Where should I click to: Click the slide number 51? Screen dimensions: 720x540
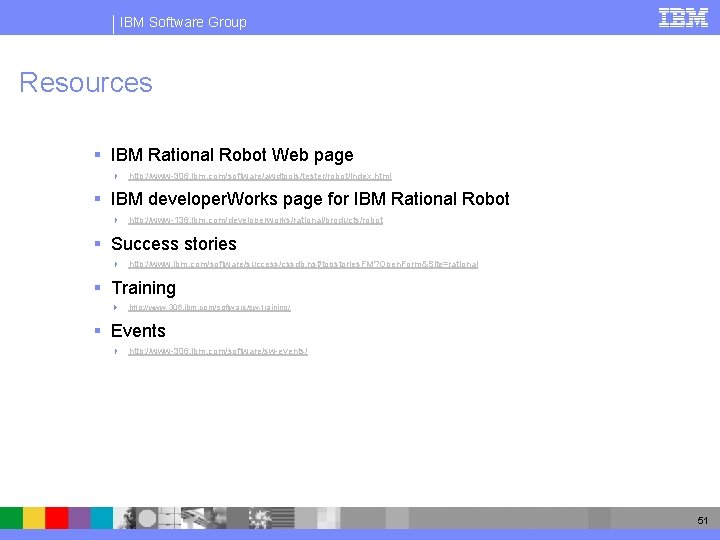(x=703, y=520)
